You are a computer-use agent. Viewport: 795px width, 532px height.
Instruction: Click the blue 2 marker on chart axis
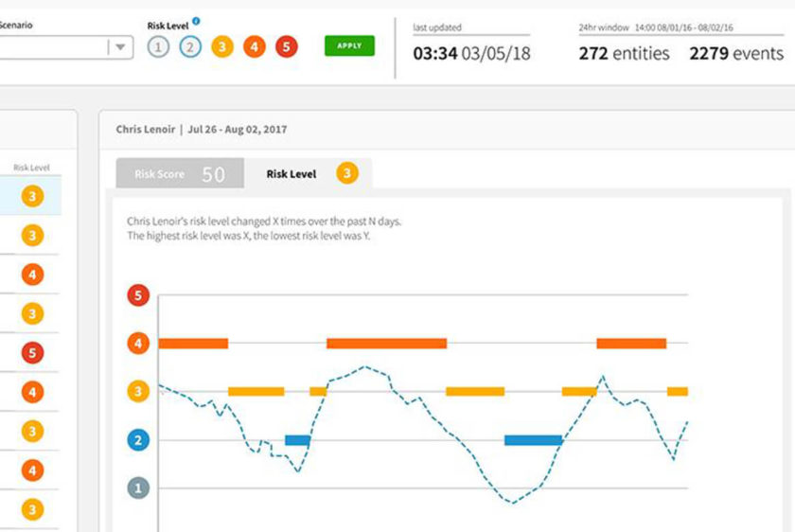coord(139,440)
